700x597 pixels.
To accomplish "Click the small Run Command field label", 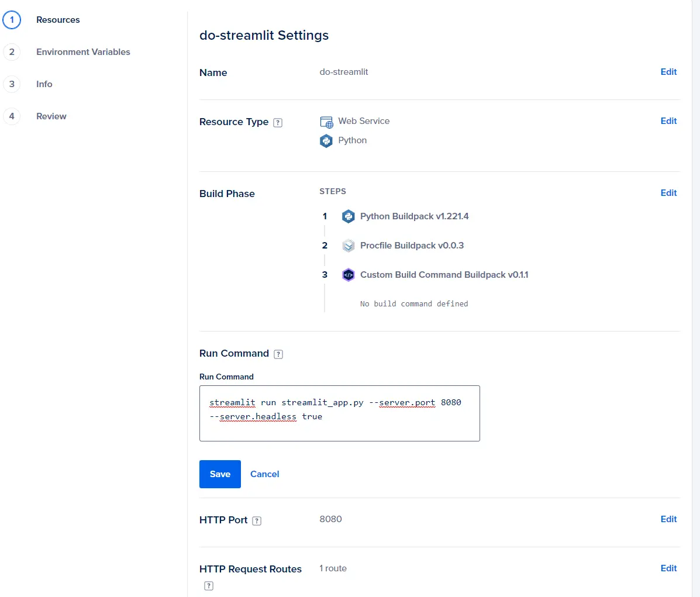I will pos(226,377).
